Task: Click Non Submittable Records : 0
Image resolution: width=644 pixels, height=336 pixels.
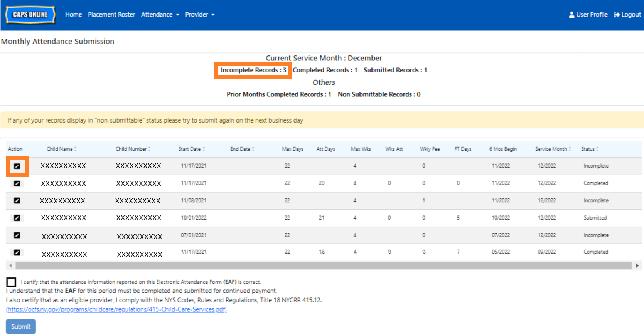Action: coord(379,94)
